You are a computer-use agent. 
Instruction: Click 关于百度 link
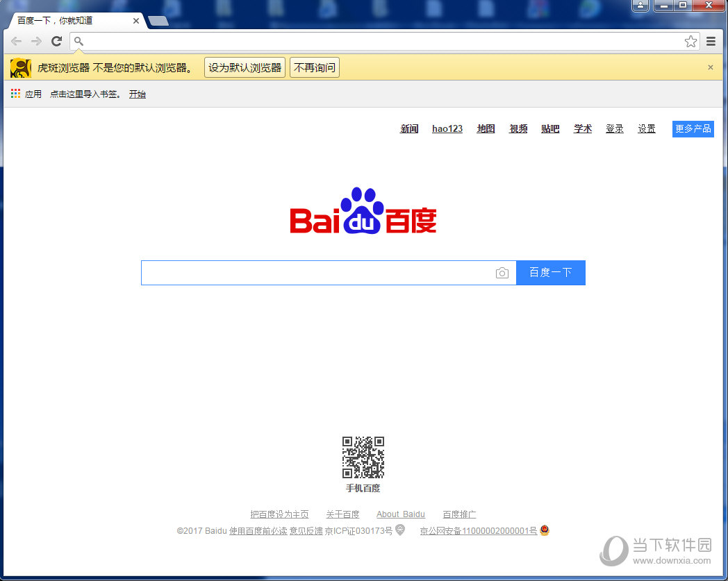point(342,514)
